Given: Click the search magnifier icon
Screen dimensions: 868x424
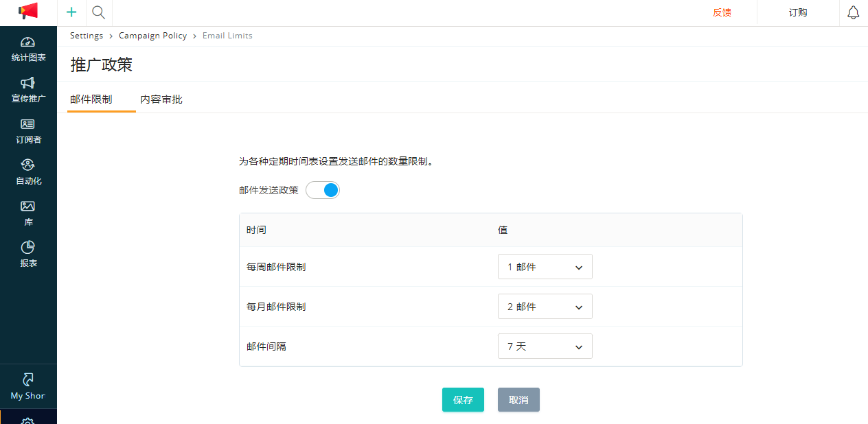Looking at the screenshot, I should pyautogui.click(x=98, y=12).
